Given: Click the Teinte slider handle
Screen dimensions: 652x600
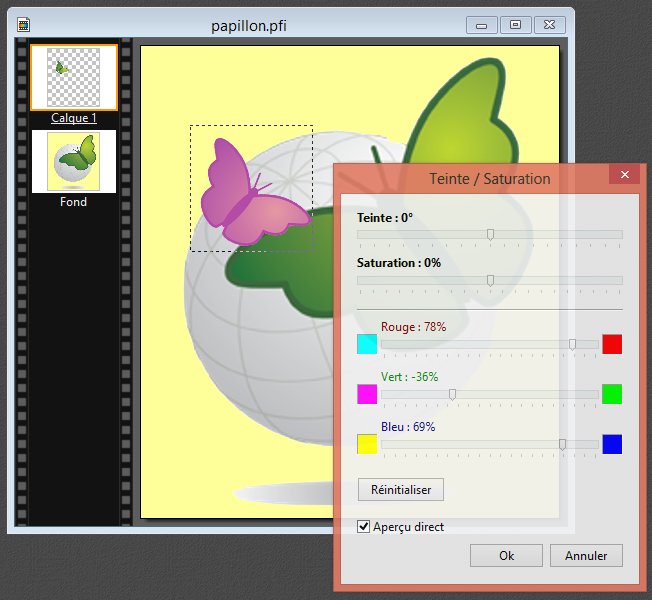Looking at the screenshot, I should click(x=490, y=234).
